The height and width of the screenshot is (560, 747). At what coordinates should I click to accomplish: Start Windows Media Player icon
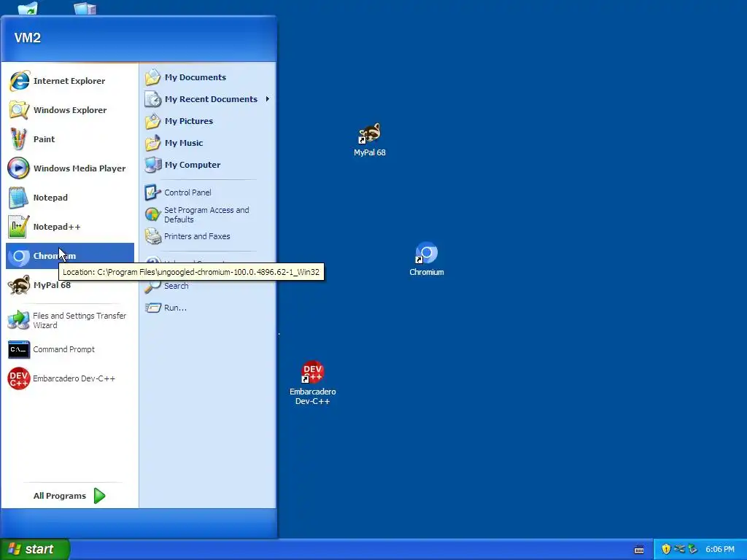(x=19, y=168)
